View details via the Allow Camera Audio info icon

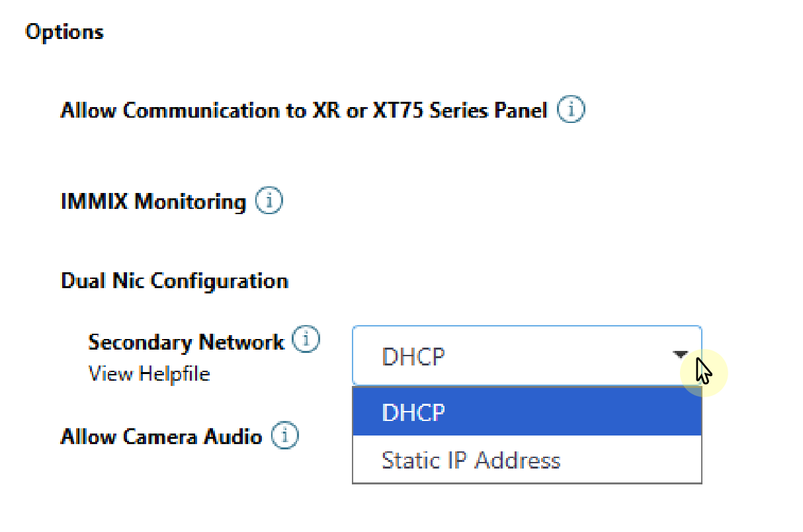(x=284, y=435)
